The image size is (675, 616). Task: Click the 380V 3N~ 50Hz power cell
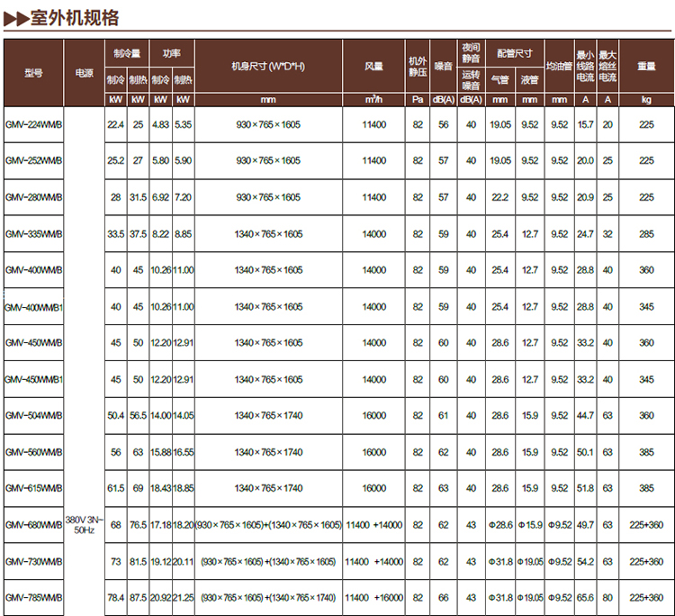84,524
